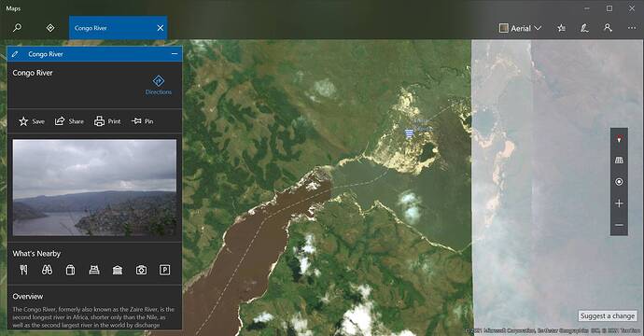The height and width of the screenshot is (336, 644).
Task: Toggle the show my location button
Action: pos(619,182)
